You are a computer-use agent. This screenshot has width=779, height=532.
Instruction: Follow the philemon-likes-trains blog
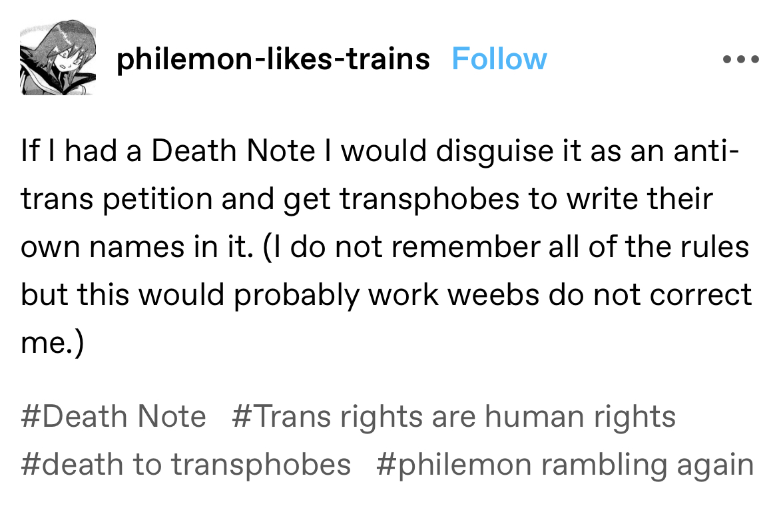click(499, 59)
